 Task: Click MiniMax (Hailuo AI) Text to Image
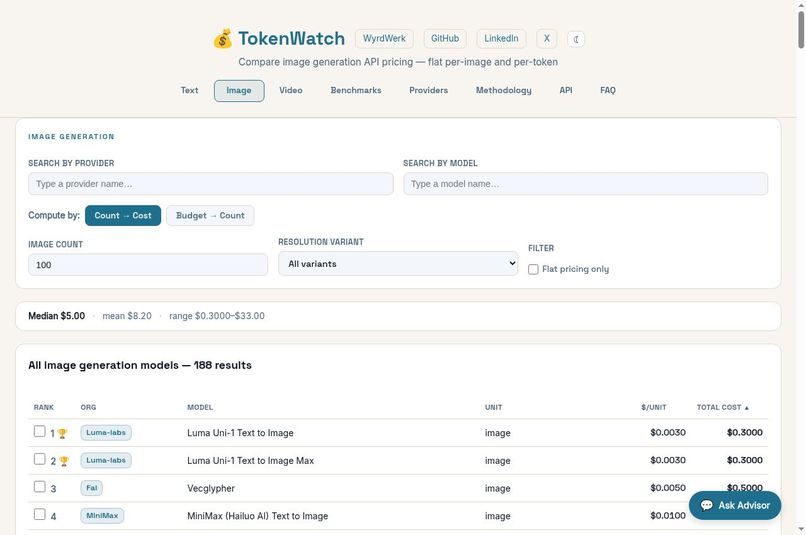click(x=258, y=516)
